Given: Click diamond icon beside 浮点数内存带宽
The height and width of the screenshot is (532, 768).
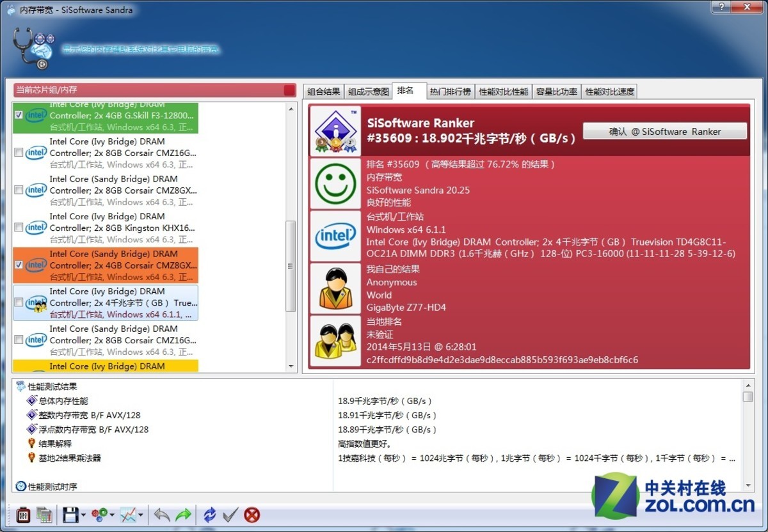Looking at the screenshot, I should coord(32,429).
